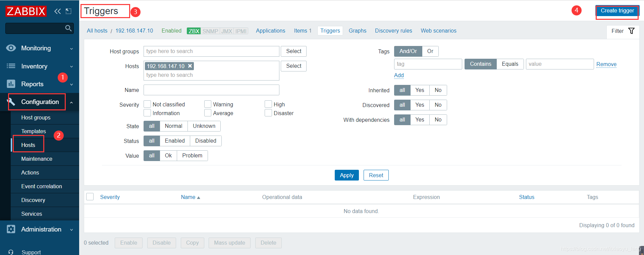Click Select next to Host groups
This screenshot has height=255, width=644.
[x=293, y=51]
